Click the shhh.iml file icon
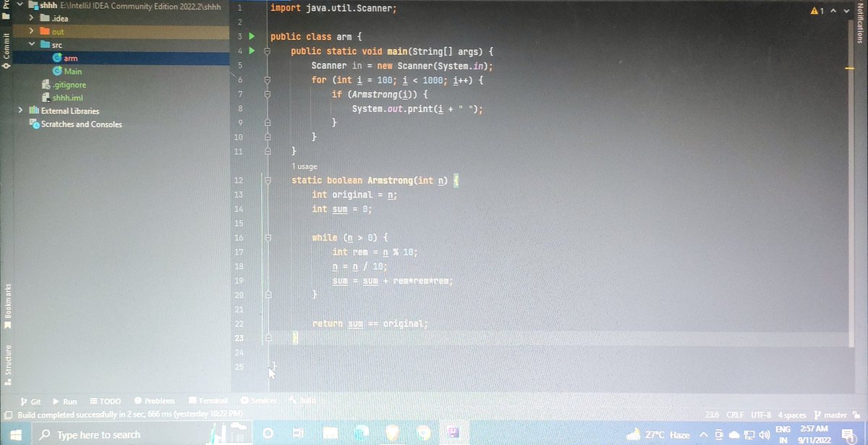 click(x=46, y=98)
